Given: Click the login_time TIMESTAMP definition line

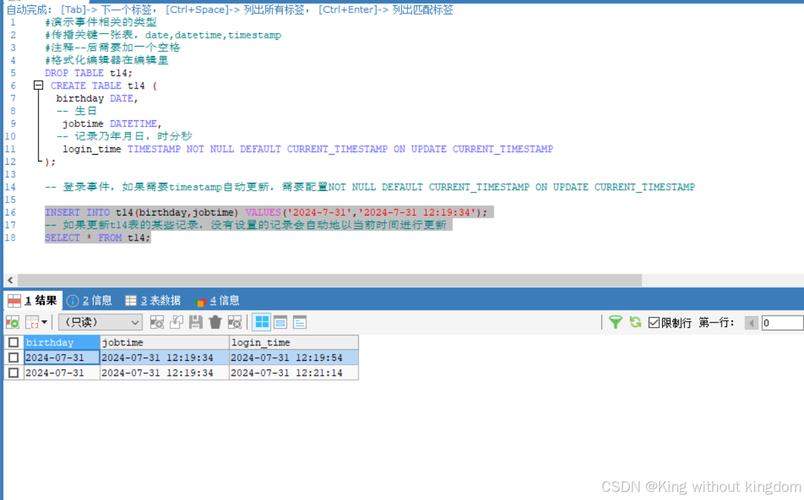Looking at the screenshot, I should pyautogui.click(x=308, y=149).
